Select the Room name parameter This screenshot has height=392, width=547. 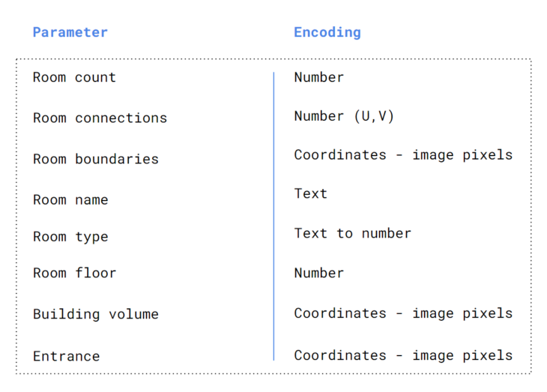pos(70,200)
